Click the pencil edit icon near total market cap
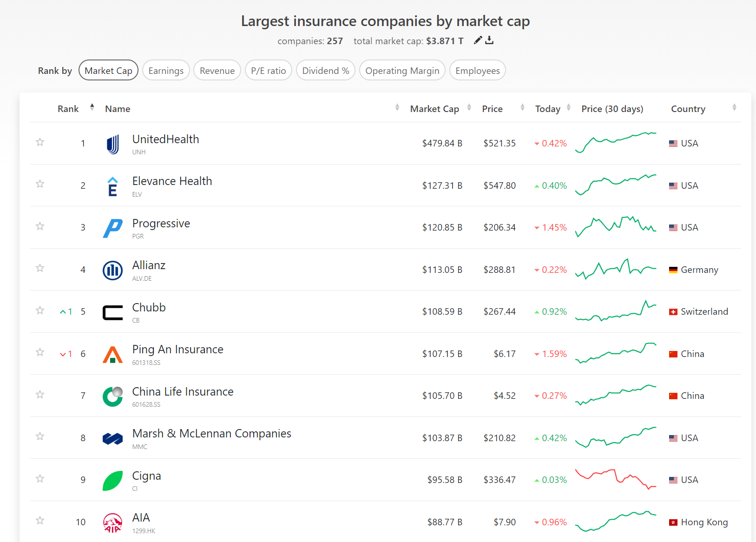This screenshot has height=542, width=756. click(478, 40)
